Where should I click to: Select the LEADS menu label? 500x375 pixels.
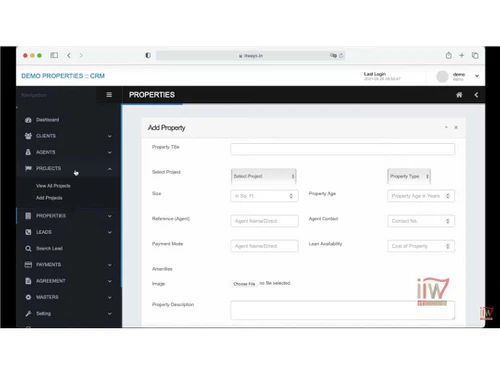[x=44, y=232]
